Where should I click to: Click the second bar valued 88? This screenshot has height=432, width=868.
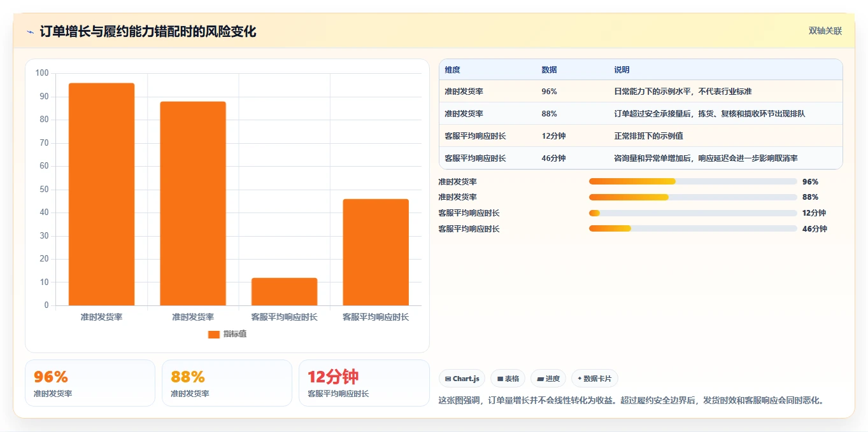pos(193,204)
